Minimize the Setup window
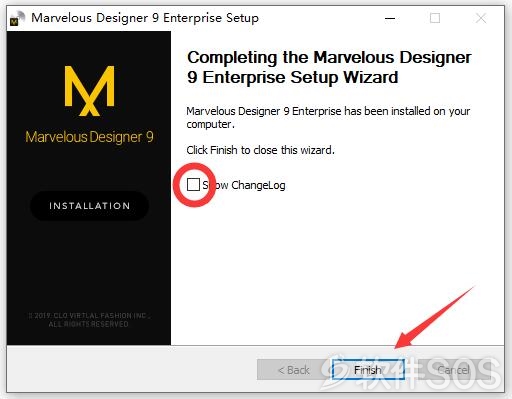Screen dimensions: 512x399 coord(390,18)
